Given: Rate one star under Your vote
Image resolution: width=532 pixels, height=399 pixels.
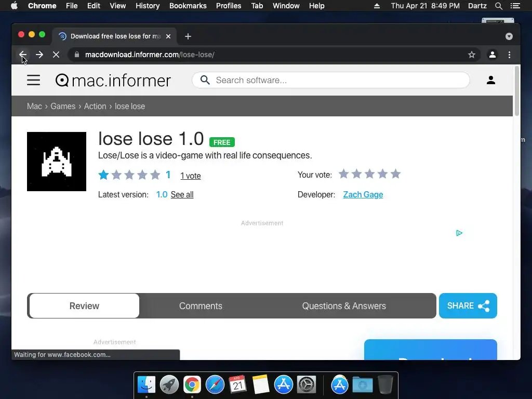Looking at the screenshot, I should 344,174.
